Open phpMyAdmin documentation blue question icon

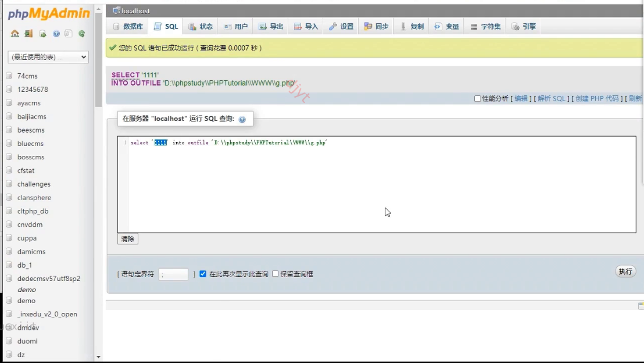[x=56, y=34]
